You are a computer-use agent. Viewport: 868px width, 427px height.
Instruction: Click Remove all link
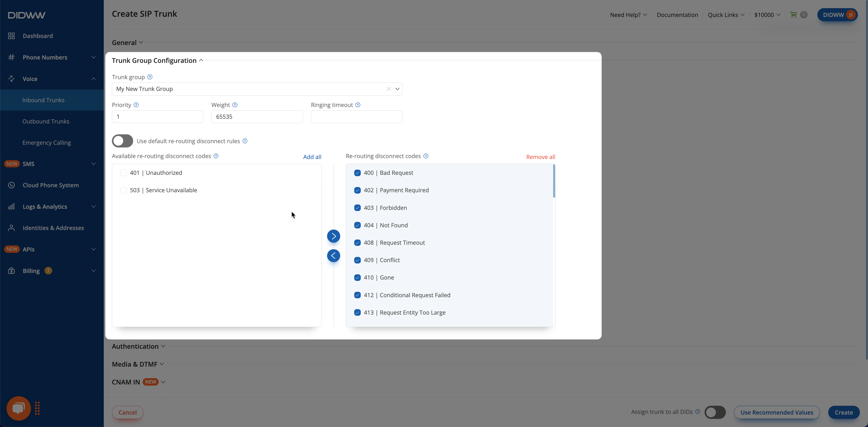tap(540, 157)
